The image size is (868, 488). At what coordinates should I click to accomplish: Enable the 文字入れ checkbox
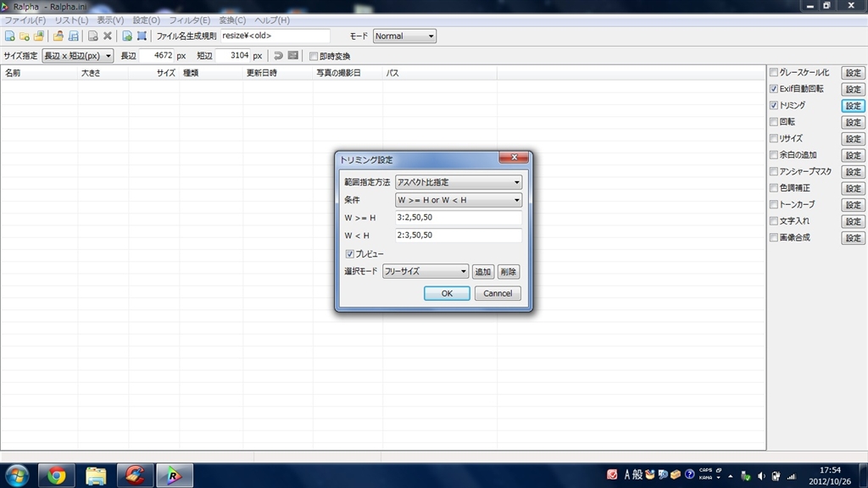(x=774, y=221)
